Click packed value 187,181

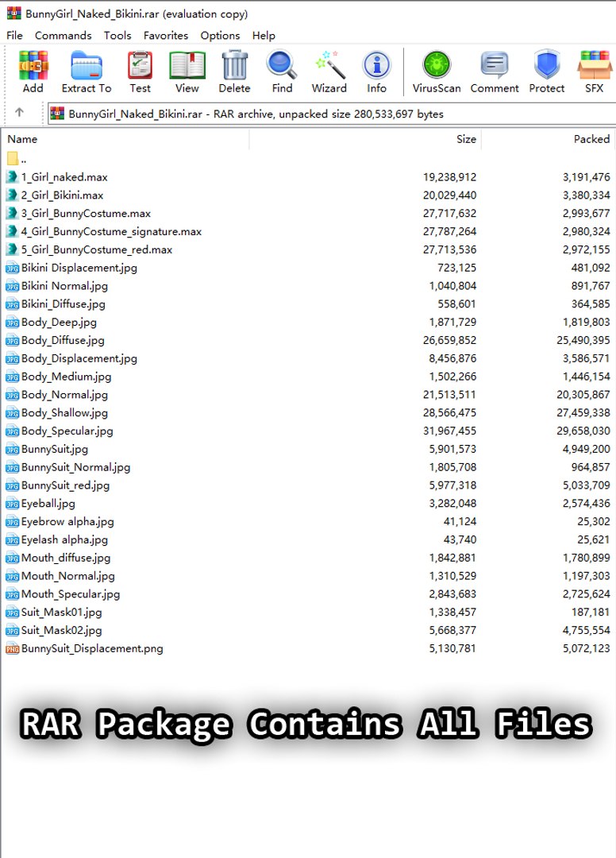pos(591,612)
